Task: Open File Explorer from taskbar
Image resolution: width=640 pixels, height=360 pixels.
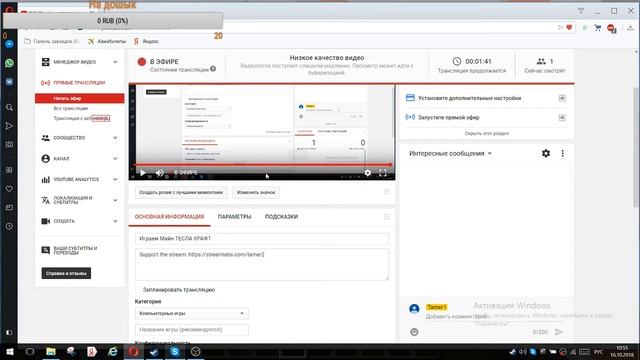Action: click(x=51, y=351)
